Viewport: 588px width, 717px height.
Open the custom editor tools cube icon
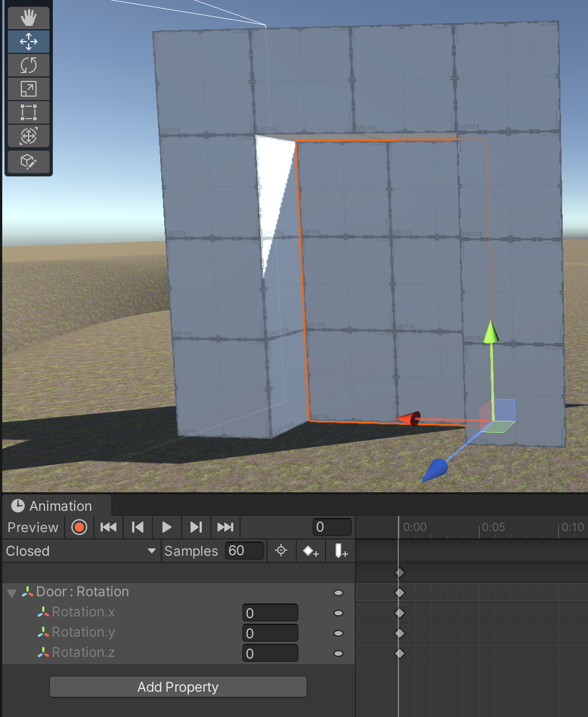29,162
